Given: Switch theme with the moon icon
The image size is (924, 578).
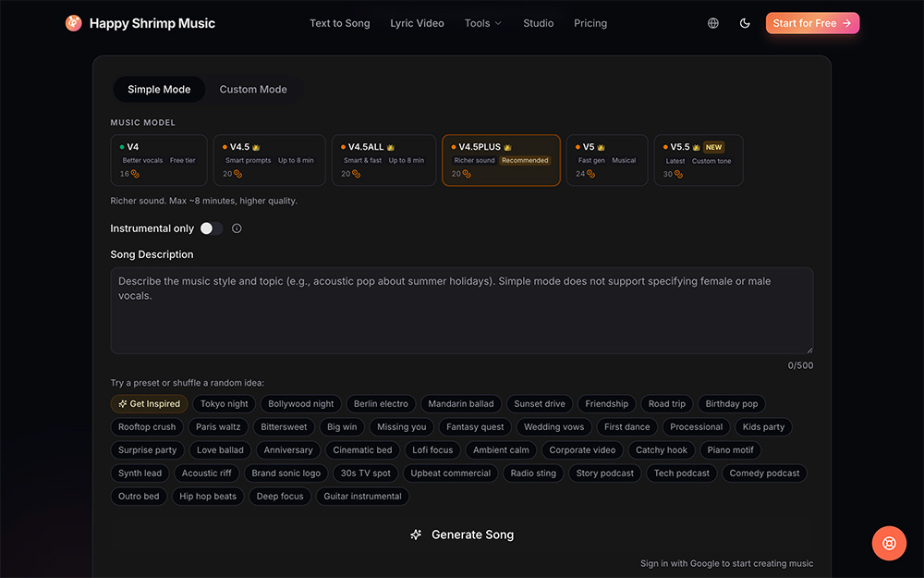Looking at the screenshot, I should pos(745,23).
